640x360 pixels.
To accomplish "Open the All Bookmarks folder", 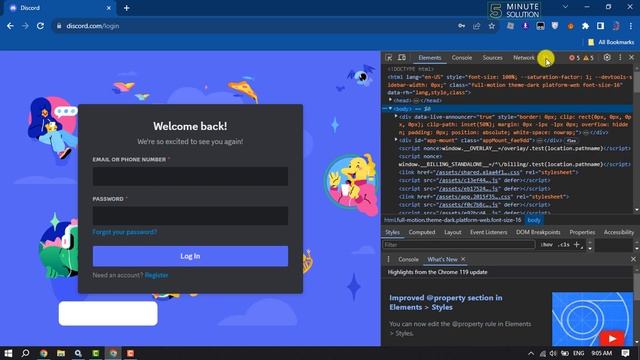I will tap(611, 42).
